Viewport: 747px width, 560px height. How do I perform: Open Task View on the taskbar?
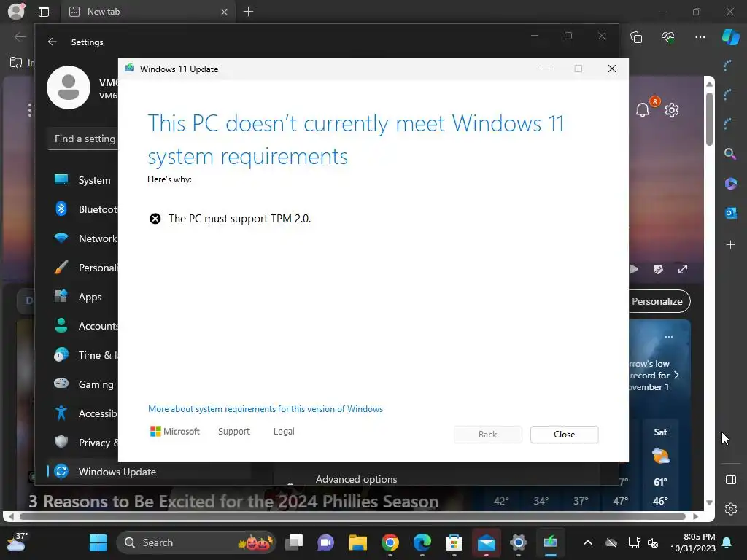(x=294, y=542)
